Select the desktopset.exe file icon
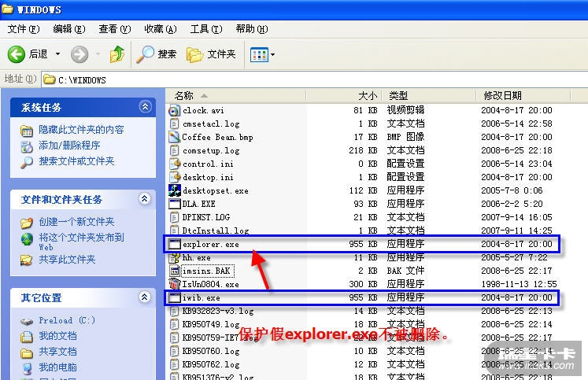Image resolution: width=588 pixels, height=380 pixels. pos(175,190)
